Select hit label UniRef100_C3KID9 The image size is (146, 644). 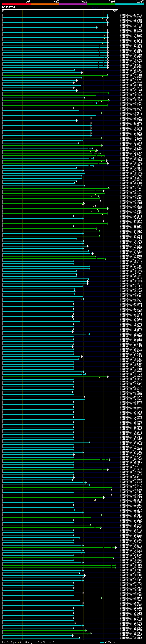tap(131, 161)
